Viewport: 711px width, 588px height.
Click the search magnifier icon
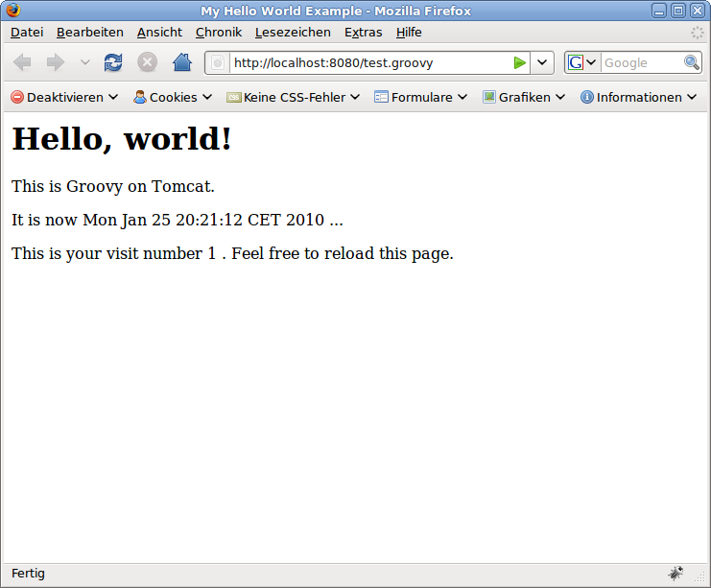[x=692, y=62]
